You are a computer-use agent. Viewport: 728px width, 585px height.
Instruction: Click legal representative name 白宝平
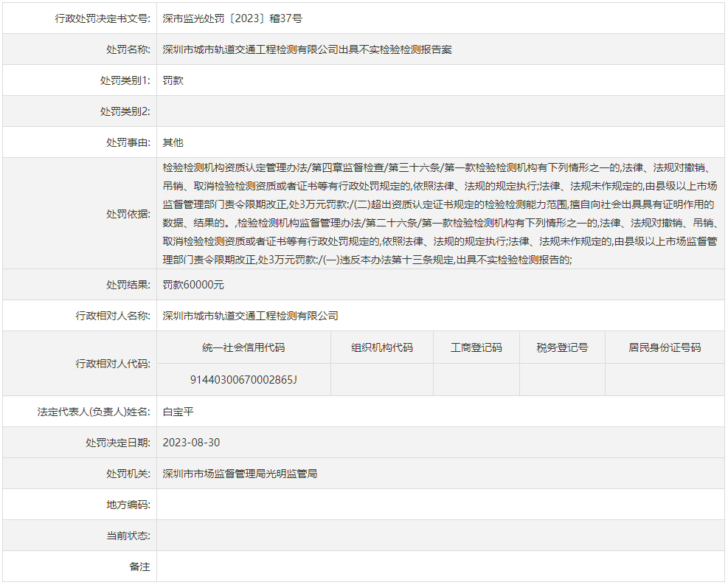pos(178,412)
